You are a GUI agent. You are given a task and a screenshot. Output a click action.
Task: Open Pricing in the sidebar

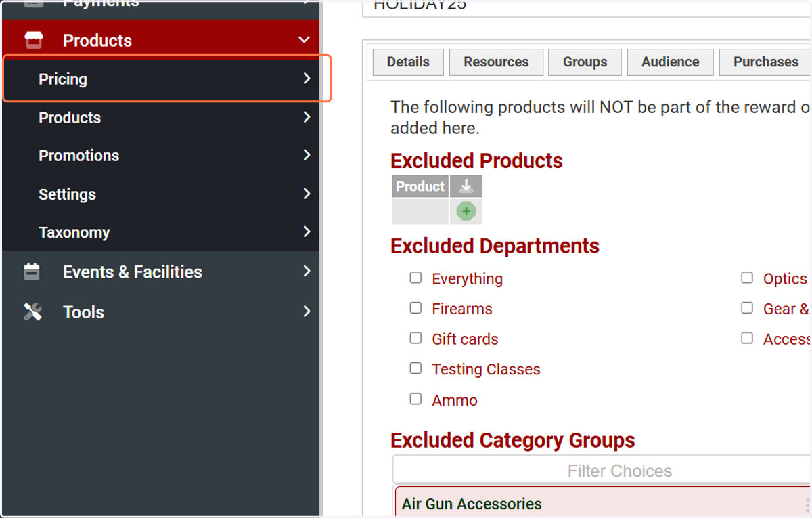point(161,79)
